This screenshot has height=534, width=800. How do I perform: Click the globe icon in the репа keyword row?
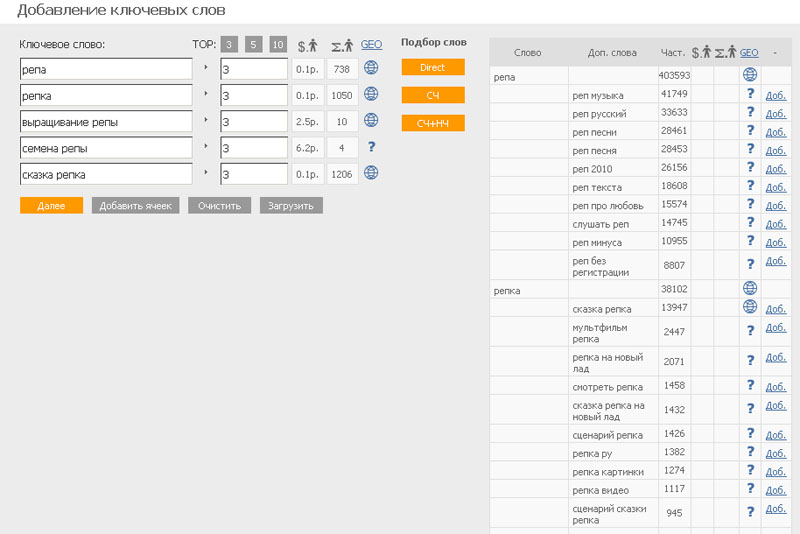(371, 67)
